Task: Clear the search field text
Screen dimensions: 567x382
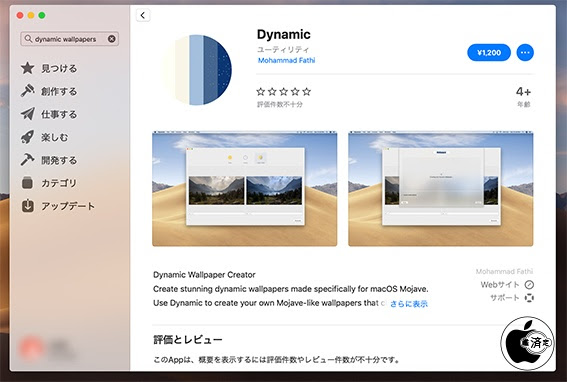Action: tap(112, 39)
